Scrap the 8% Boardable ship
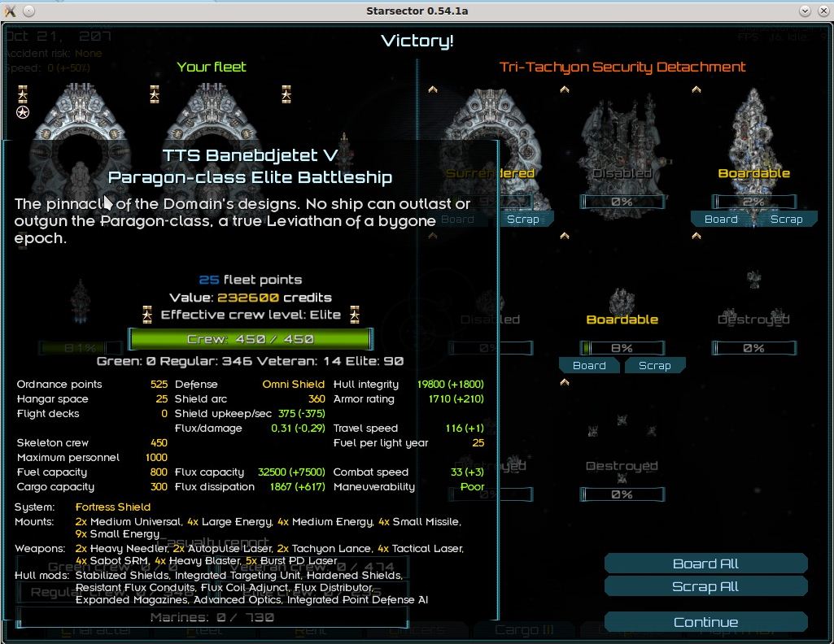The width and height of the screenshot is (834, 644). (654, 366)
